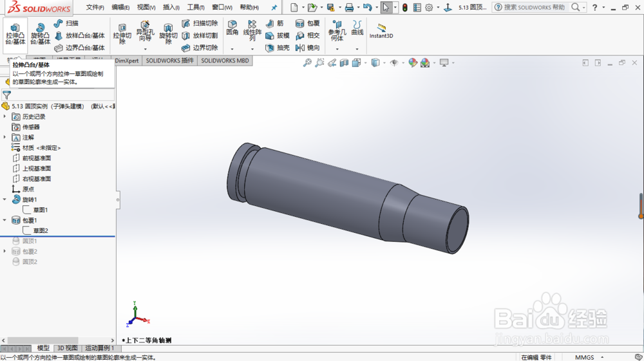Select the Extruded Cut tool (拉伸切除)
This screenshot has height=361, width=644.
point(122,34)
